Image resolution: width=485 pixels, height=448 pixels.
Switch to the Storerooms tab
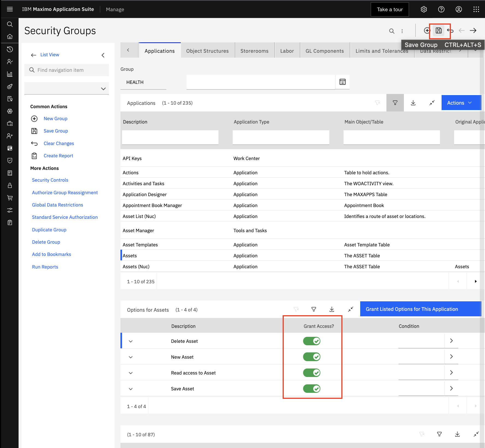pos(255,51)
